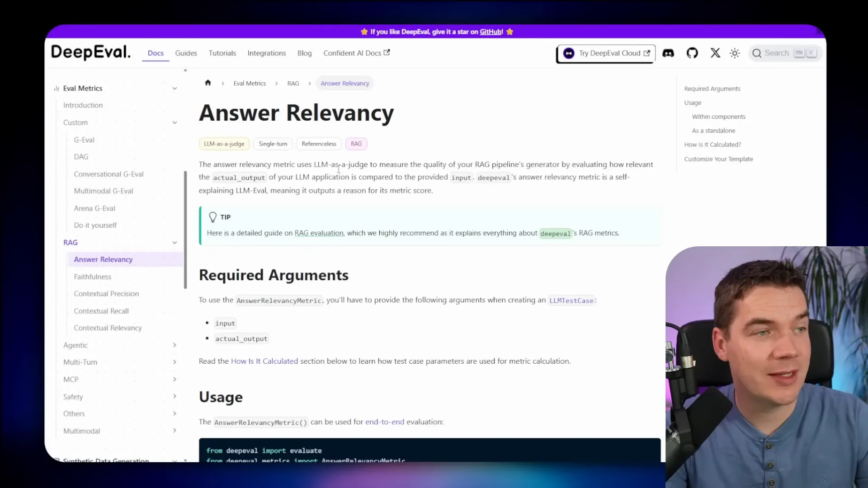
Task: Click the Search field in navbar
Action: [x=785, y=53]
